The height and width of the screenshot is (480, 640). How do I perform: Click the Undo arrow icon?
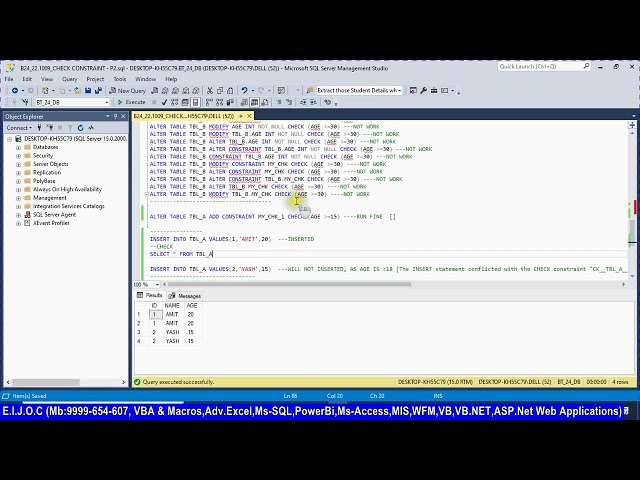click(244, 91)
